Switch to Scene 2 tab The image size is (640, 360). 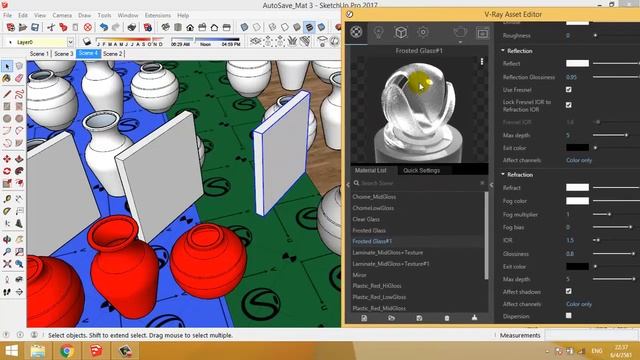tap(112, 53)
